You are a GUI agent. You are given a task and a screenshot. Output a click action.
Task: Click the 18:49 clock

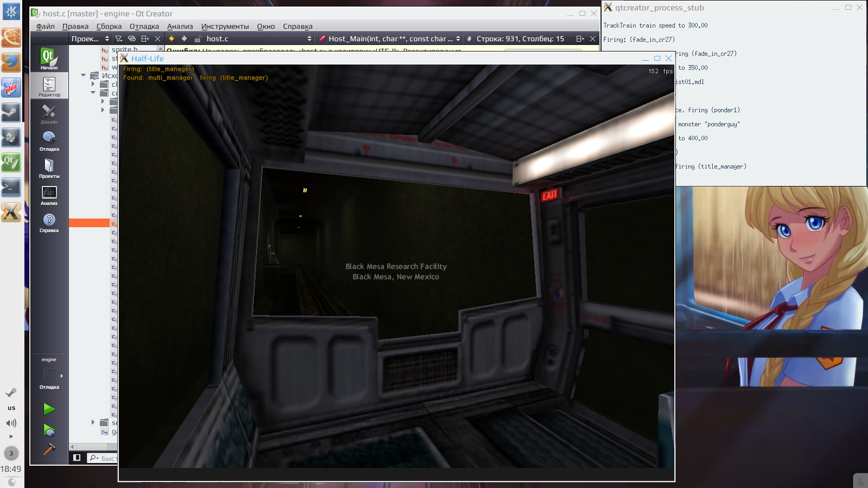coord(11,469)
